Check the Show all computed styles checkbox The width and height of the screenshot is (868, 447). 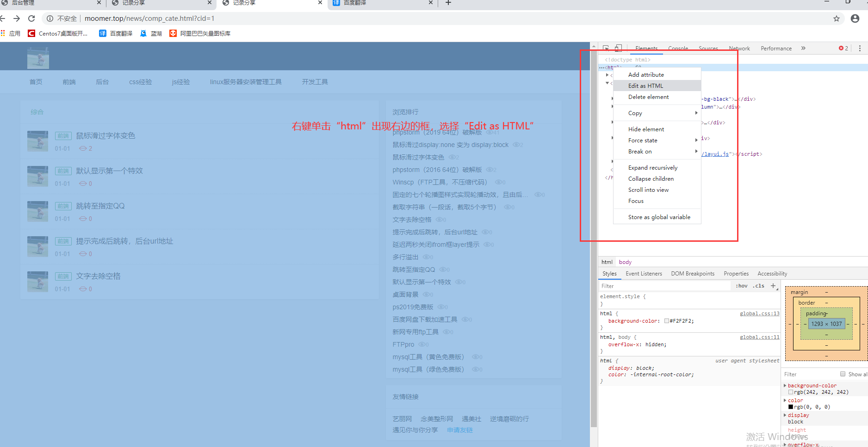[843, 374]
